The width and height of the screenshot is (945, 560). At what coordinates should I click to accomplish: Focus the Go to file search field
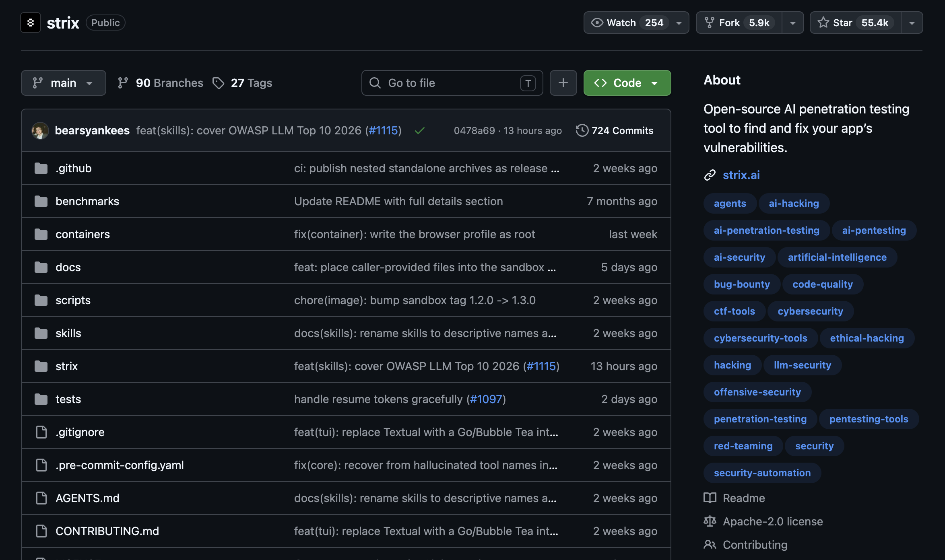452,83
